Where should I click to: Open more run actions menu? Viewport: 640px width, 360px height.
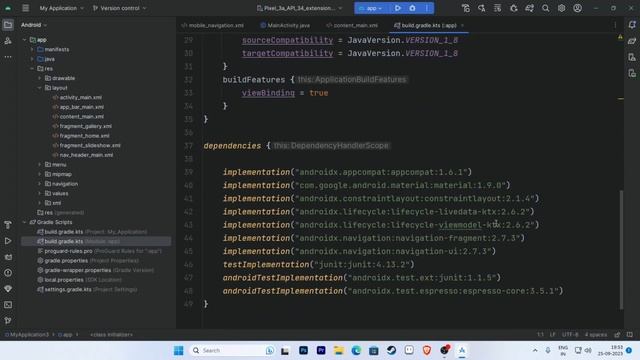[x=427, y=8]
